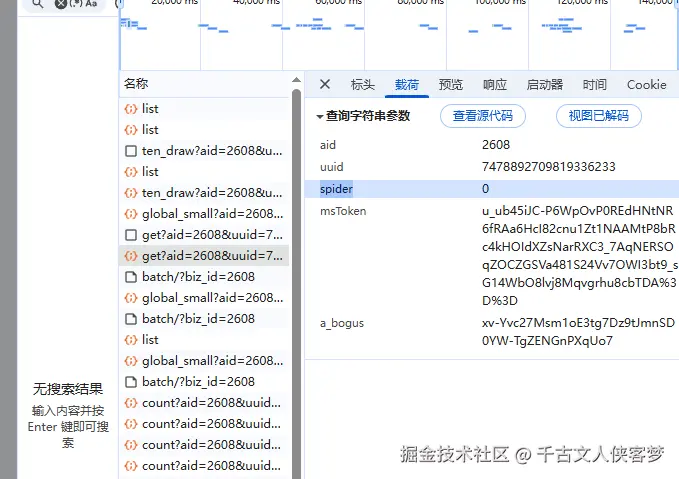Click the request list scrollbar up arrow
This screenshot has height=479, width=679.
(x=296, y=80)
